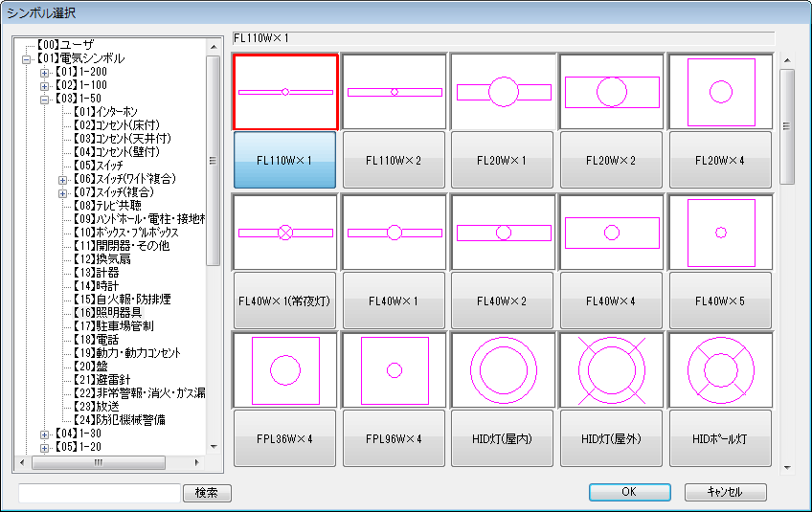The height and width of the screenshot is (512, 812).
Task: Pick the FL20W×2 symbol preview
Action: (x=612, y=92)
